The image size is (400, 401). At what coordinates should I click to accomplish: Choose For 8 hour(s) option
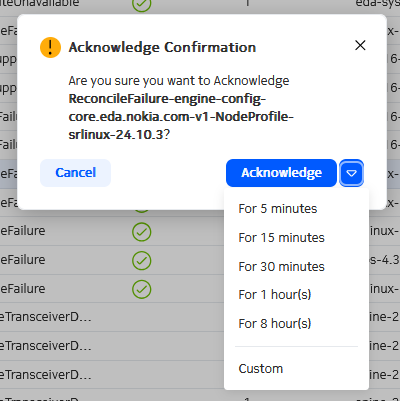[x=275, y=324]
